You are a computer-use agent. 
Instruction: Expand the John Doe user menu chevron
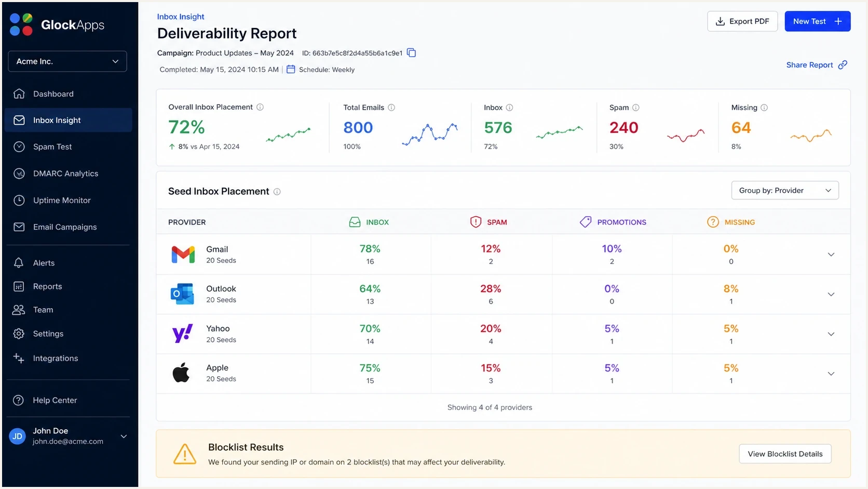coord(124,436)
